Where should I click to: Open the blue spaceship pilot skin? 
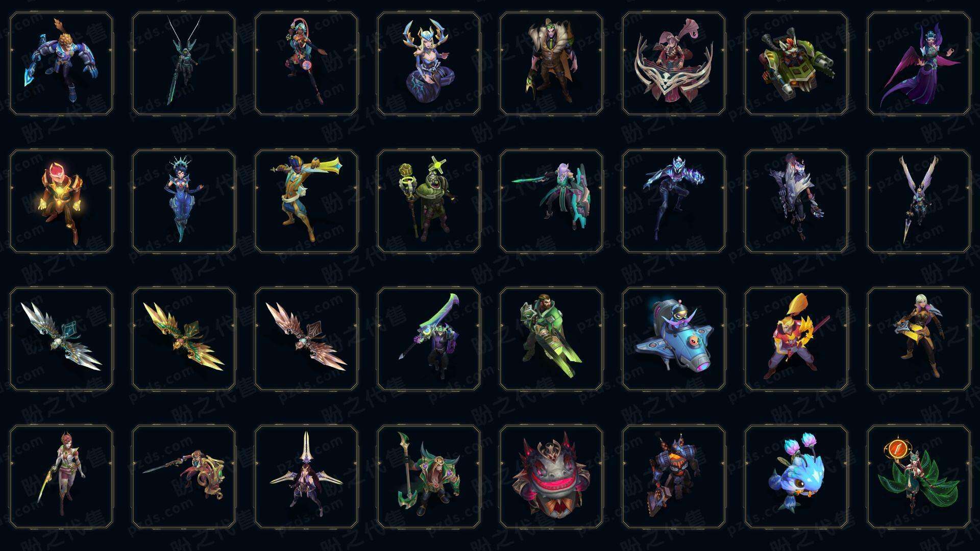(x=674, y=339)
